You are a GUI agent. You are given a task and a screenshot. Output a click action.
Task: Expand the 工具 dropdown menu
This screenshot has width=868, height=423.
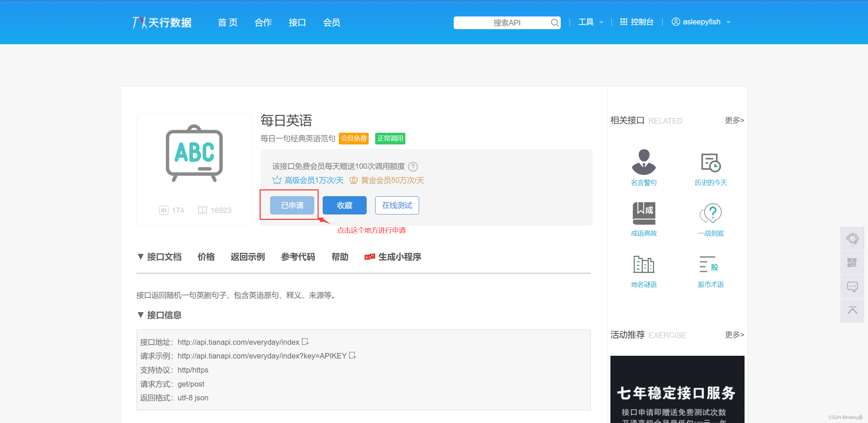tap(591, 22)
